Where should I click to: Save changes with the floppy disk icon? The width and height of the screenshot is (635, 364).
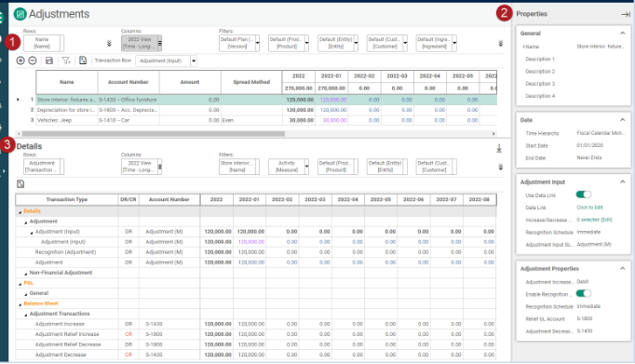[x=49, y=61]
